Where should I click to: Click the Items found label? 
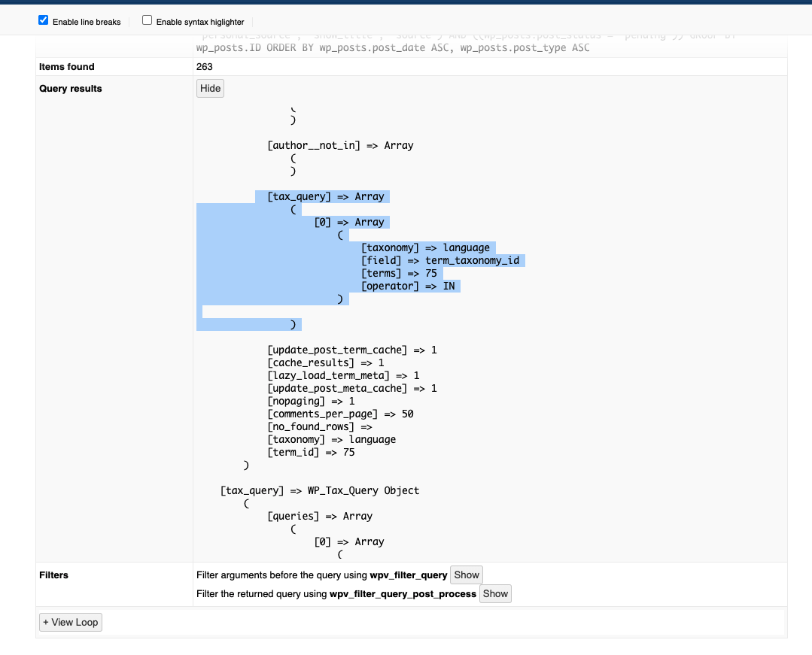click(67, 67)
